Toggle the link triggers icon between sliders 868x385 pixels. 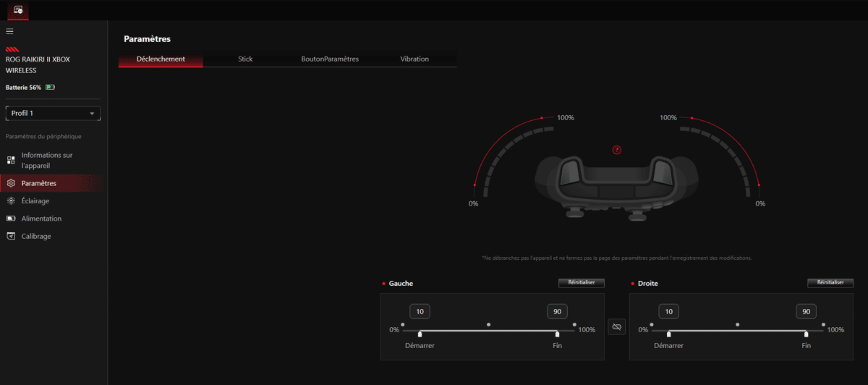(x=616, y=327)
